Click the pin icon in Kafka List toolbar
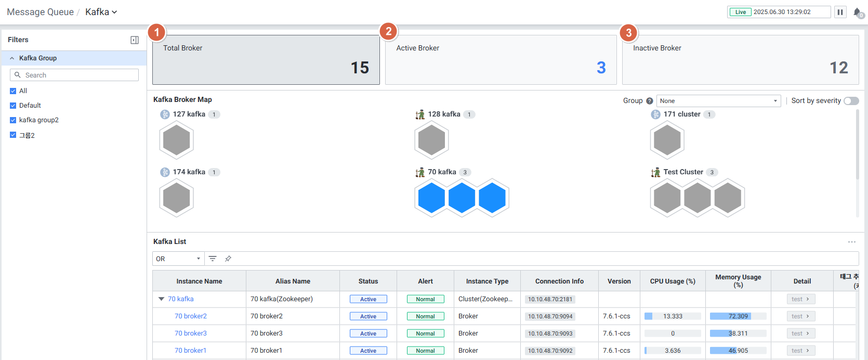Image resolution: width=868 pixels, height=360 pixels. tap(228, 259)
